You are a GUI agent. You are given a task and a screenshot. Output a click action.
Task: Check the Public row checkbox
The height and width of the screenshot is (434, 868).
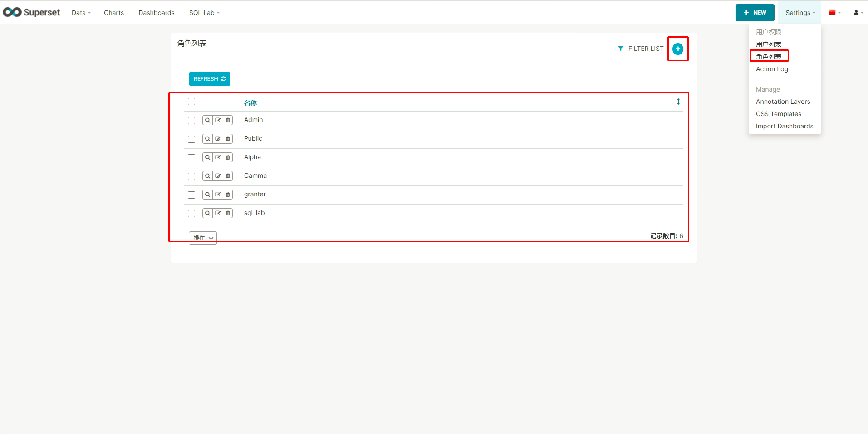coord(191,139)
